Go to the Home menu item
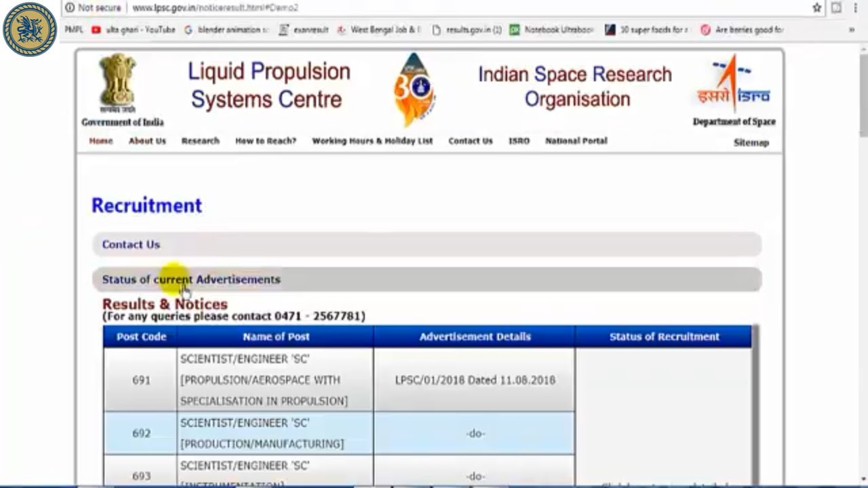The width and height of the screenshot is (868, 488). pyautogui.click(x=101, y=141)
